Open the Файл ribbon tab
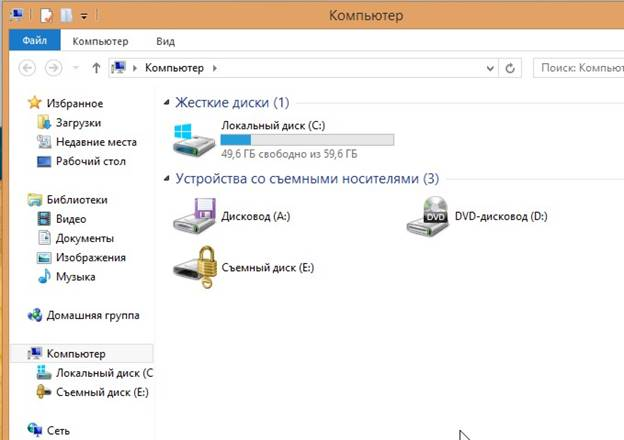Viewport: 624px width, 440px height. tap(35, 40)
